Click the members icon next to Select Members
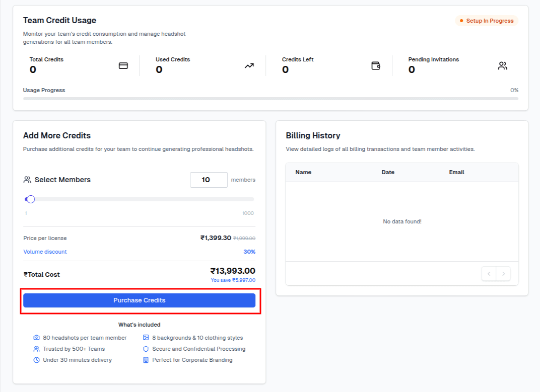 pyautogui.click(x=27, y=180)
